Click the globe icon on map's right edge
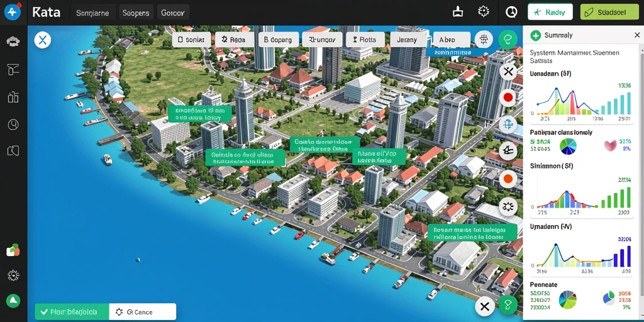 (x=508, y=125)
